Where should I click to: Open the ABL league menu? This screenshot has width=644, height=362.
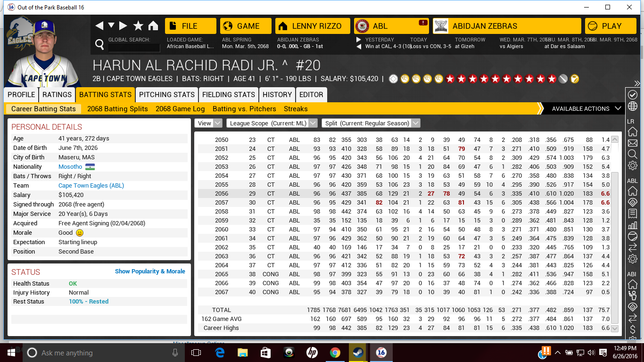(391, 26)
